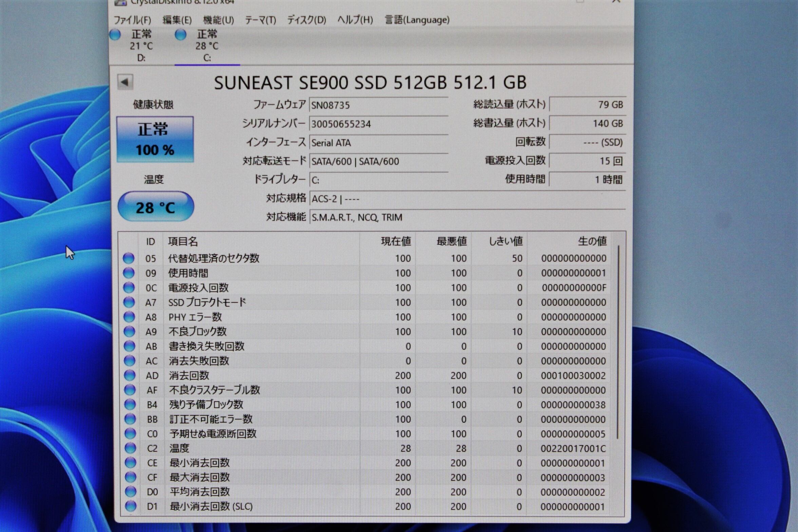
Task: Click status orb of row A9 不良ブロック数
Action: tap(129, 331)
